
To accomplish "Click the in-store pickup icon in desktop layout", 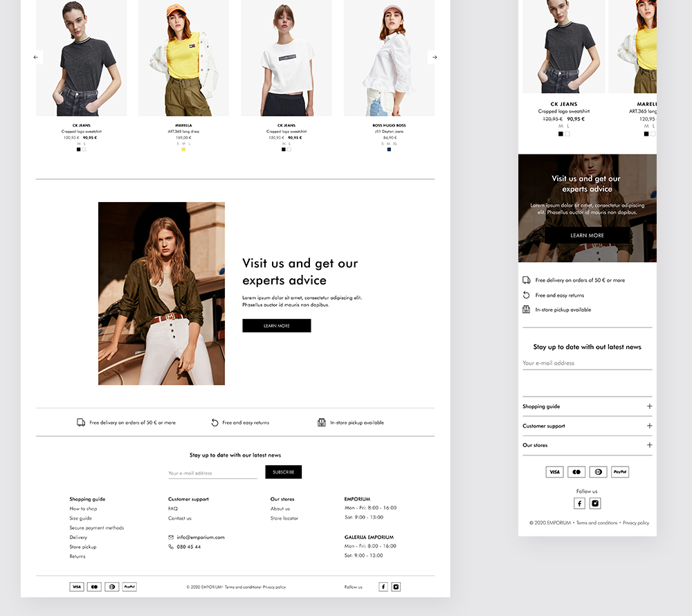I will pos(322,422).
